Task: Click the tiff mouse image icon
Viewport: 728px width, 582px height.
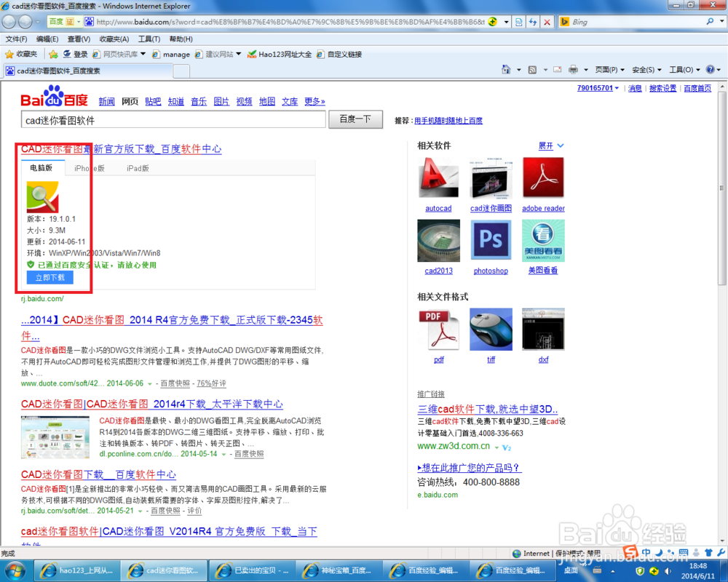Action: click(x=491, y=329)
